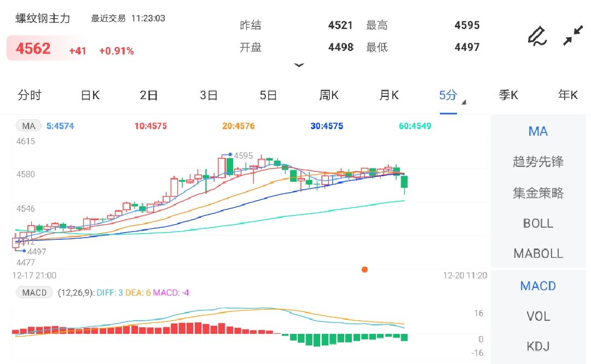Switch to 季K chart tab

click(x=508, y=95)
